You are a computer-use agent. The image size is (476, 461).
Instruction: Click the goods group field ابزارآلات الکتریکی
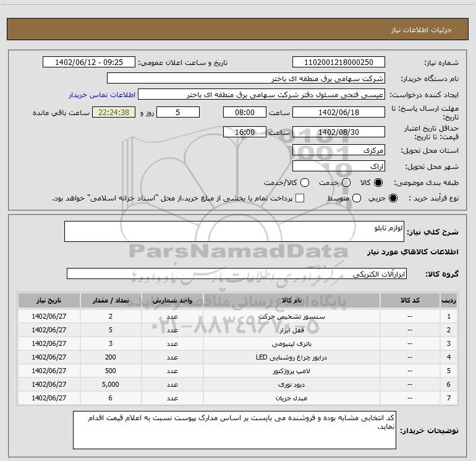[x=237, y=274]
